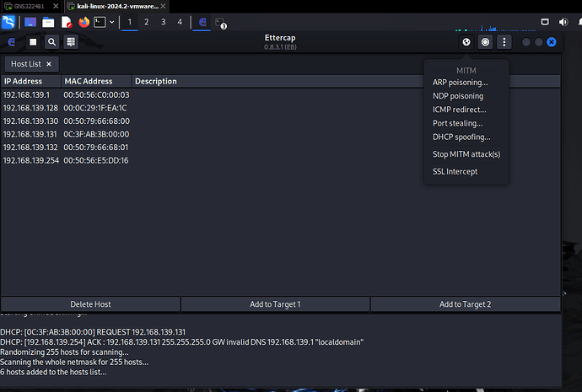Click the Delete Host button
This screenshot has width=582, height=392.
tap(90, 304)
